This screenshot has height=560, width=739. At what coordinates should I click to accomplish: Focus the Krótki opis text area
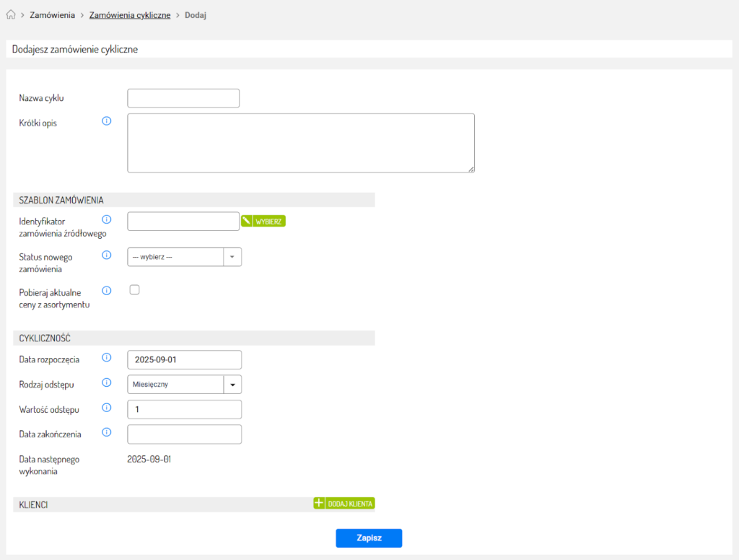point(300,143)
